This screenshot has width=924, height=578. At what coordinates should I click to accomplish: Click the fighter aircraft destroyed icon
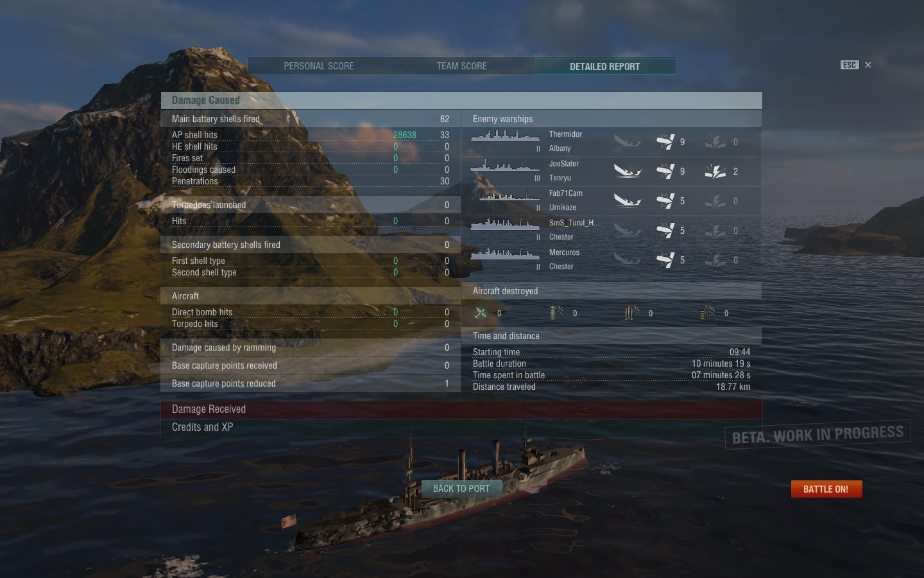click(481, 313)
